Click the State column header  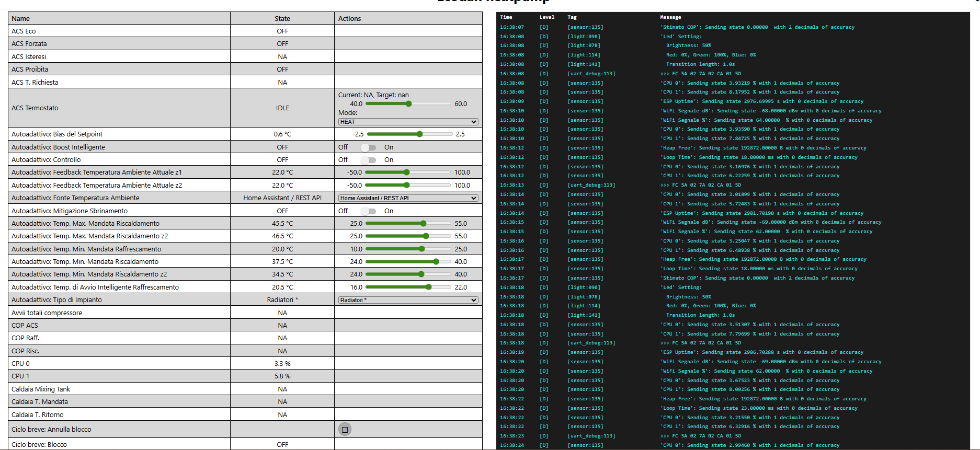[x=282, y=18]
